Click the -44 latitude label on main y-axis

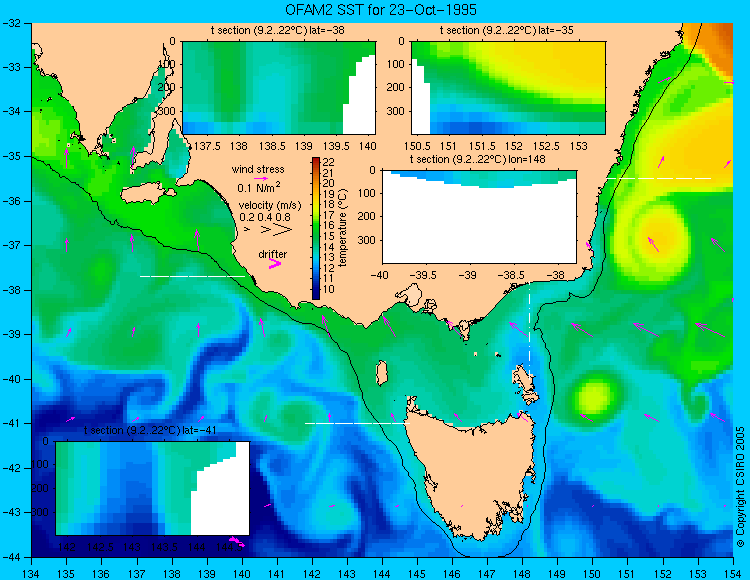click(11, 558)
